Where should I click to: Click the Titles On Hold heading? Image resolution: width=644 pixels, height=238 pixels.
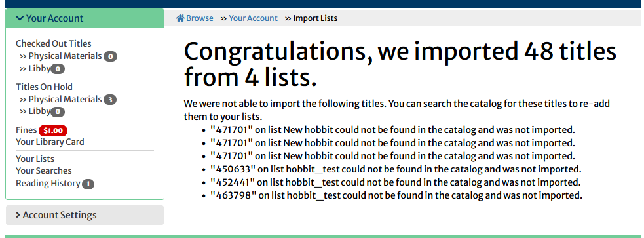[44, 87]
